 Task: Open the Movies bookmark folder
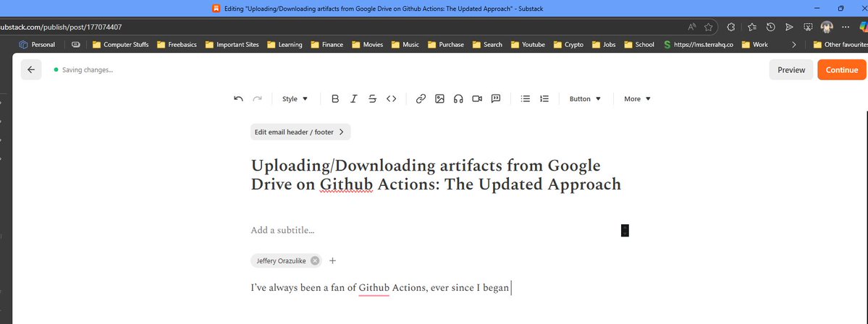(367, 45)
